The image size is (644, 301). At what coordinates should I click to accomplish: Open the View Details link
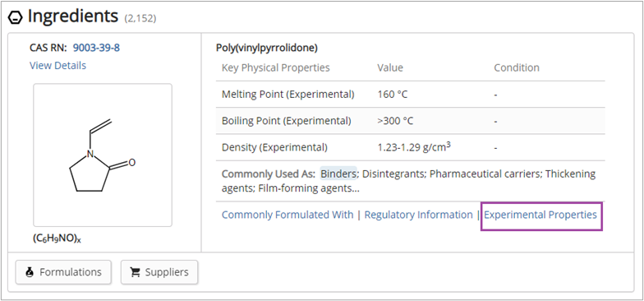coord(57,66)
